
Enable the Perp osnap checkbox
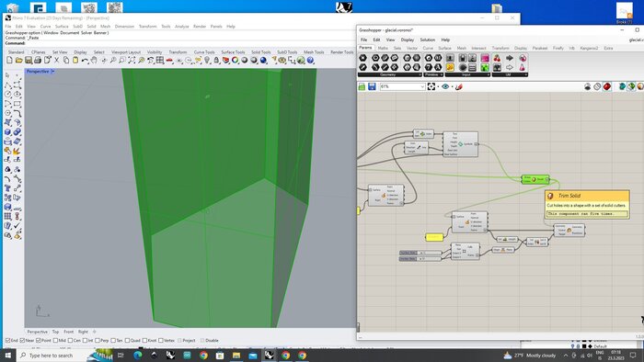(98, 340)
